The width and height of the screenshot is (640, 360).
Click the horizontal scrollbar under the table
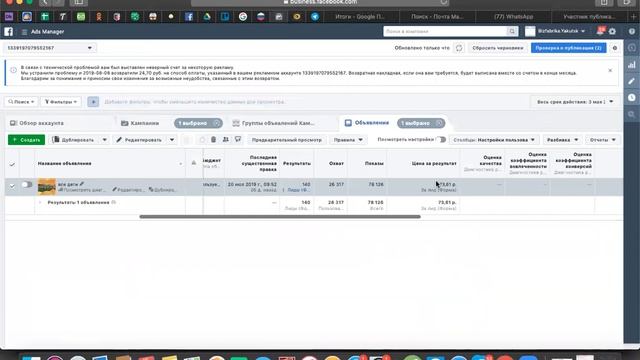280,217
